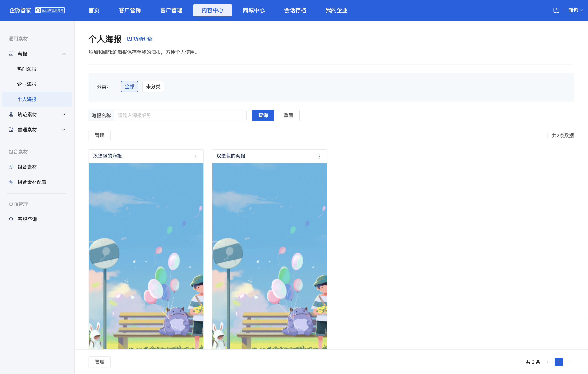This screenshot has height=374, width=588.
Task: Click the 企微管家 logo
Action: (20, 10)
